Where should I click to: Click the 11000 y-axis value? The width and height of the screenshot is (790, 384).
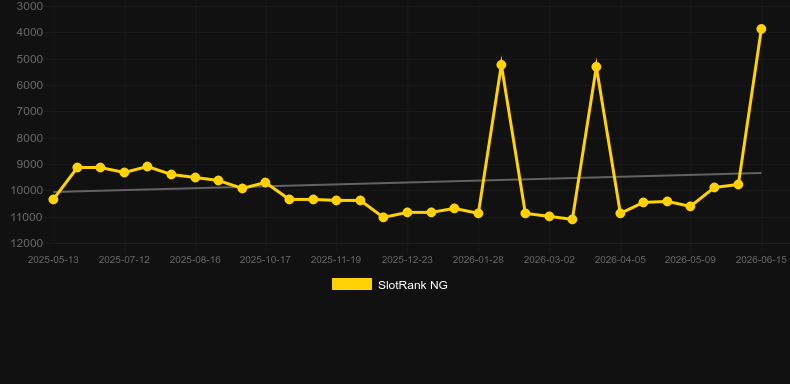tap(27, 217)
